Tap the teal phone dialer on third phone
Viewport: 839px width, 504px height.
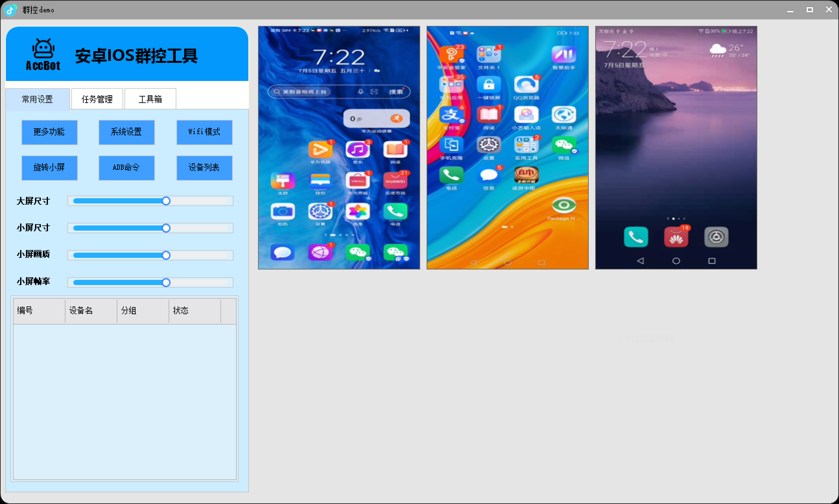635,237
